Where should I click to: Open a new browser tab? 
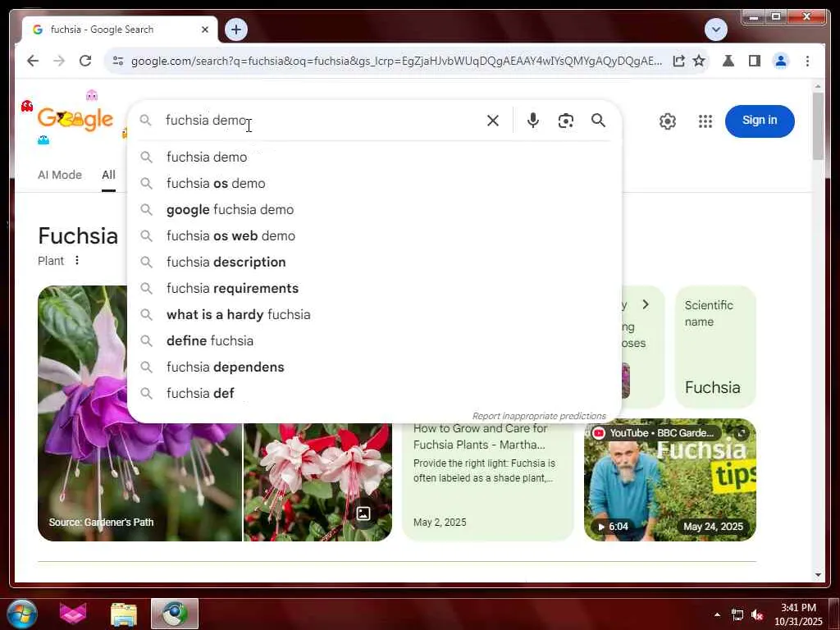pyautogui.click(x=236, y=30)
